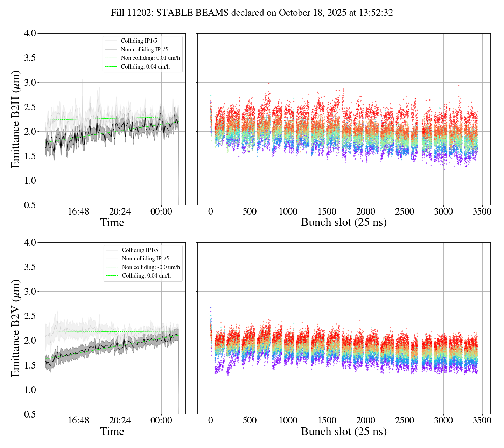The width and height of the screenshot is (504, 448).
Task: Click 'Non colliding: 0.01 um/h' legend label
Action: tap(150, 58)
